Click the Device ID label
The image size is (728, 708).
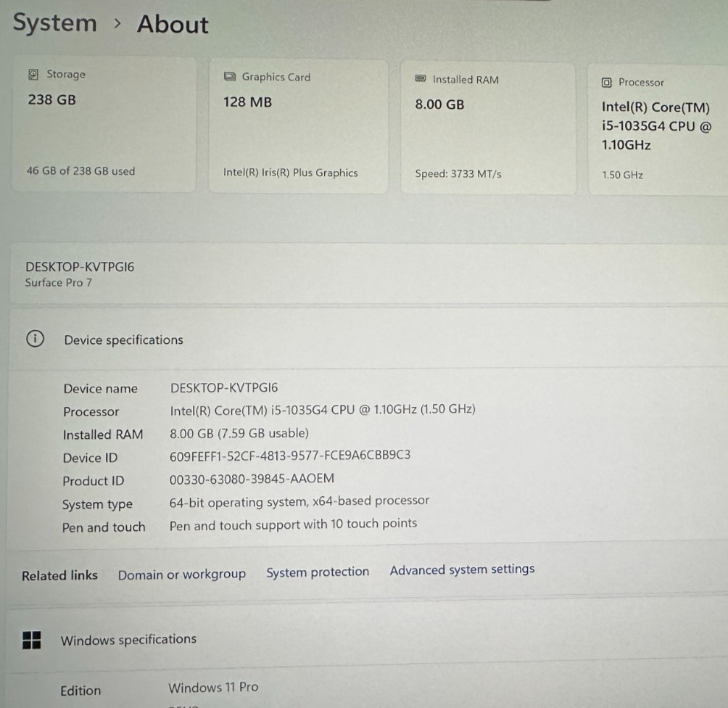[90, 458]
